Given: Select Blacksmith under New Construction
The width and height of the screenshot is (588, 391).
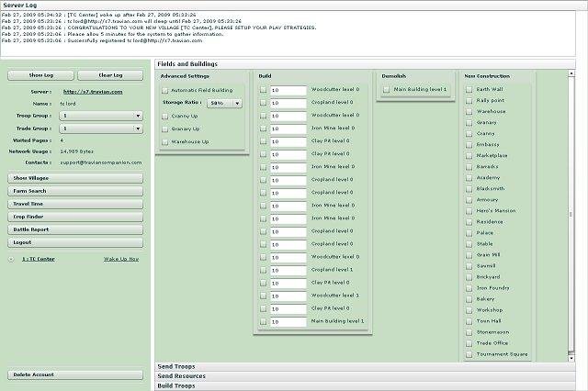Looking at the screenshot, I should pyautogui.click(x=469, y=189).
